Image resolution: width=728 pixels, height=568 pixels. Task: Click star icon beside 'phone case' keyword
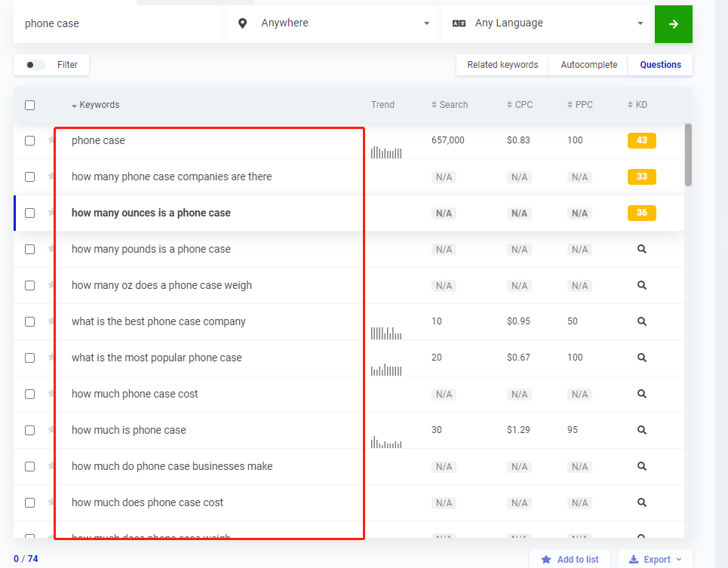(x=51, y=140)
